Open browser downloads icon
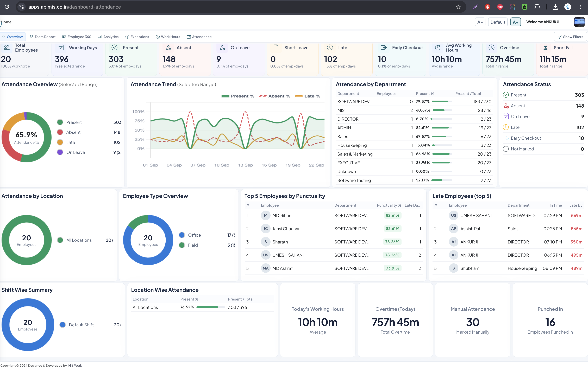Viewport: 588px width, 367px height. [x=555, y=7]
